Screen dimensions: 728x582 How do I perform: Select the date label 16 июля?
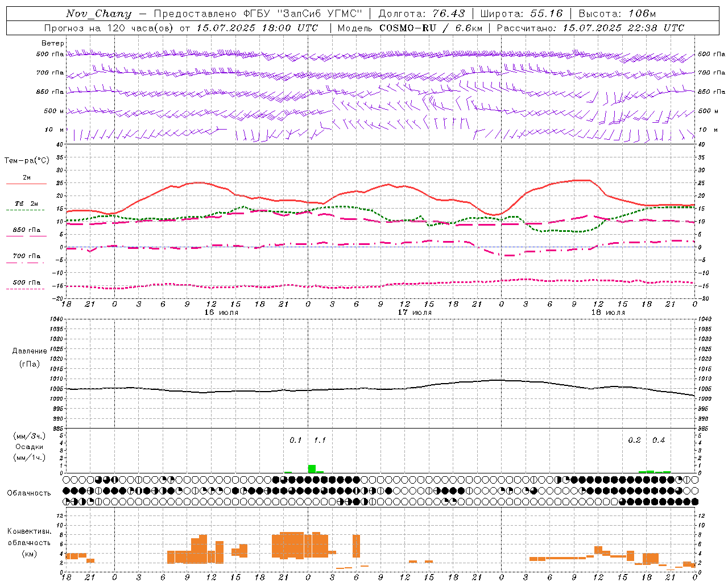[221, 312]
